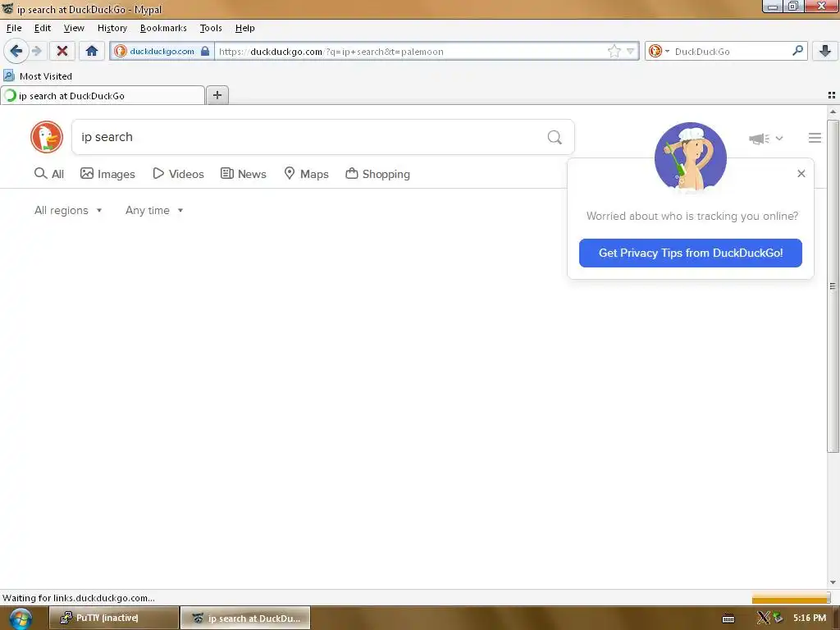The image size is (840, 630).
Task: Click the page vertical scrollbar thumb
Action: (833, 285)
